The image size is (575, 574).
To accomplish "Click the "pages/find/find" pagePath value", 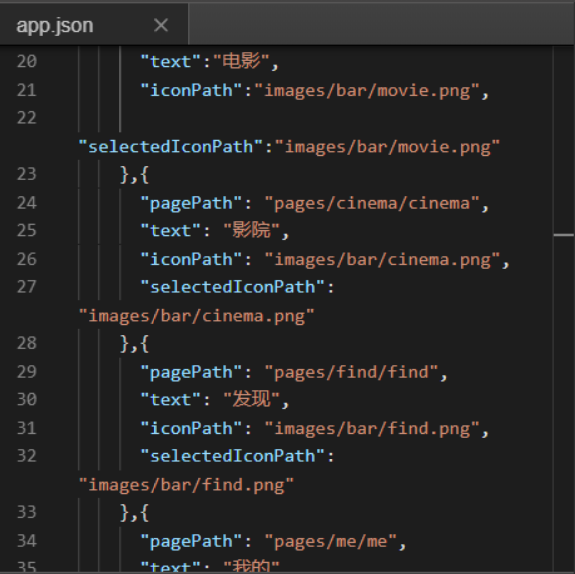I will 352,372.
